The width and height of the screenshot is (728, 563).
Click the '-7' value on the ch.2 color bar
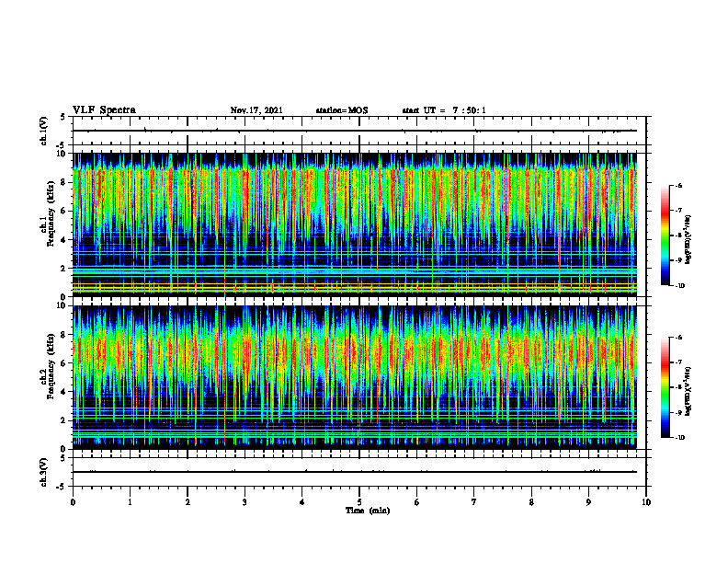coord(678,362)
